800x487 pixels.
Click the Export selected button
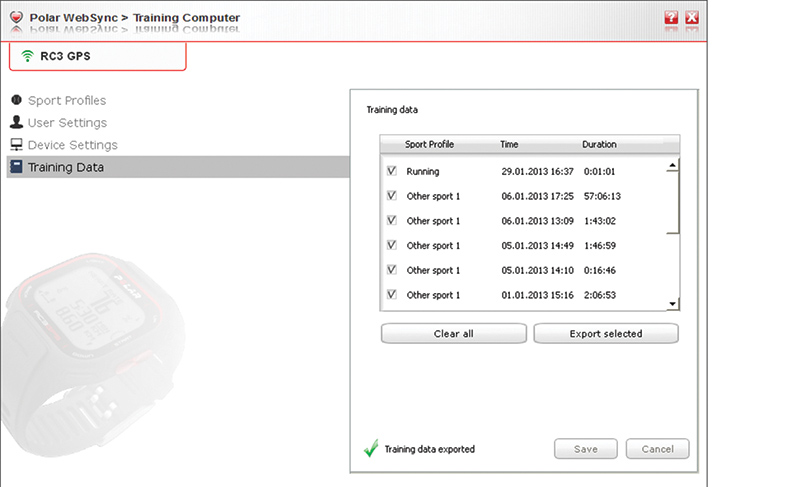(606, 334)
